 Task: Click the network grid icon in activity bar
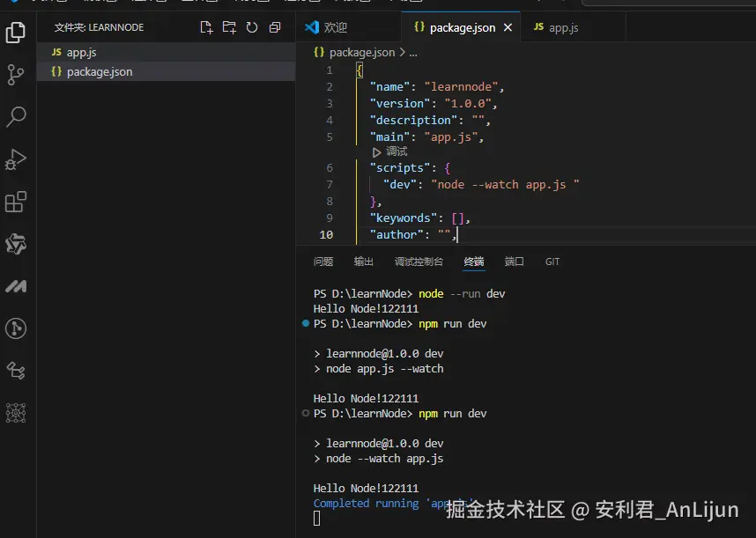(16, 413)
